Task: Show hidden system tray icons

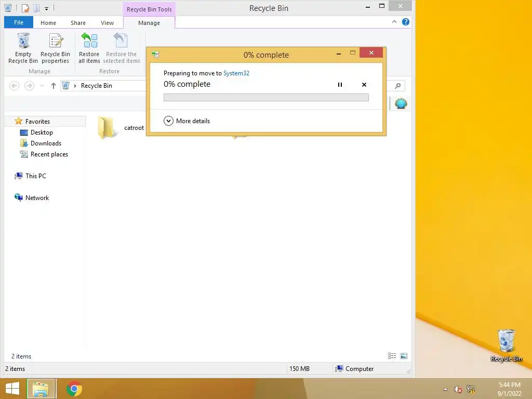Action: point(445,389)
